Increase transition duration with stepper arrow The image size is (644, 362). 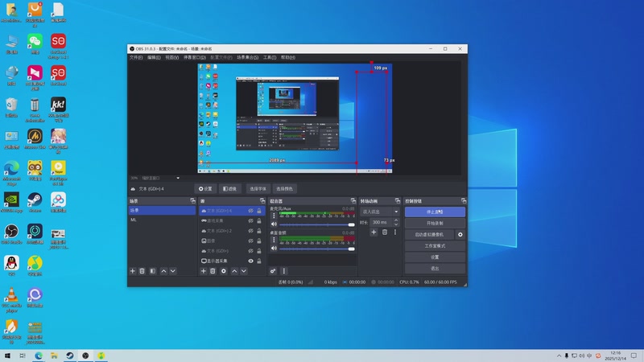(x=395, y=220)
